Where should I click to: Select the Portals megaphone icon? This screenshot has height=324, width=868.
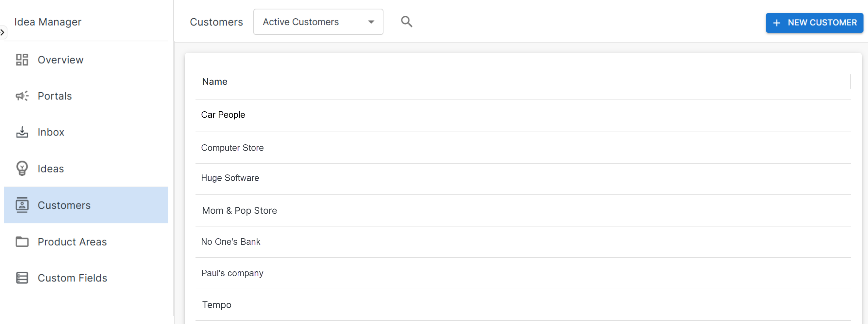click(x=22, y=96)
